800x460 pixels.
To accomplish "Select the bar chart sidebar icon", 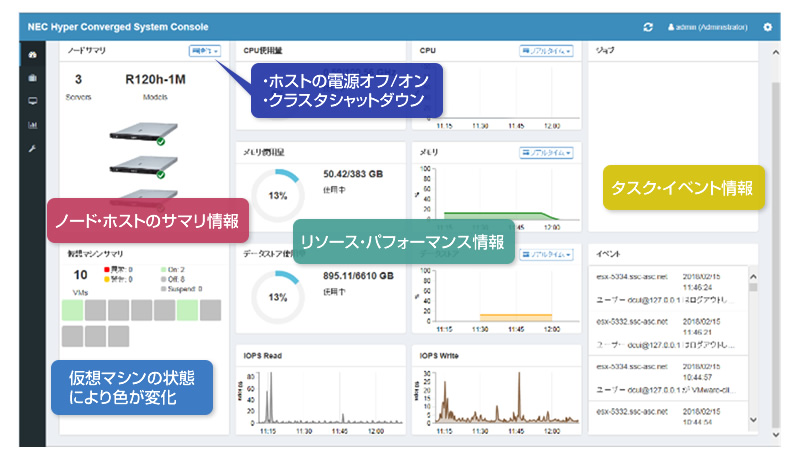I will 32,125.
